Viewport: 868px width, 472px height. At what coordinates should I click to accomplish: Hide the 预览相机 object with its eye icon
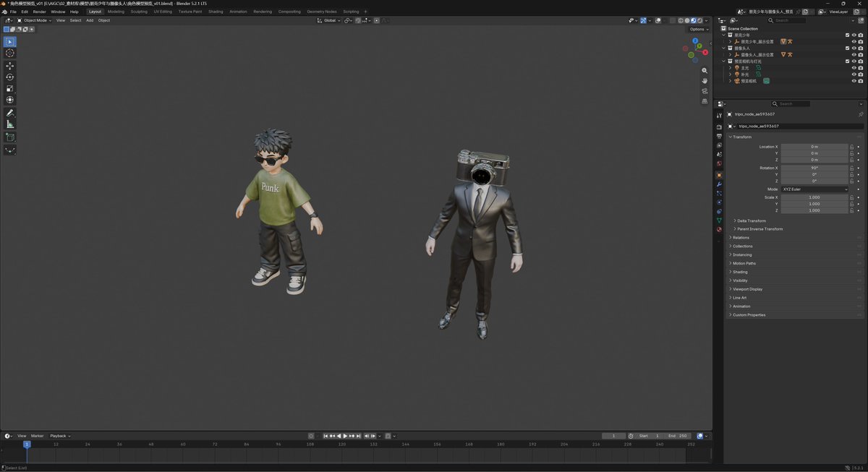(854, 81)
